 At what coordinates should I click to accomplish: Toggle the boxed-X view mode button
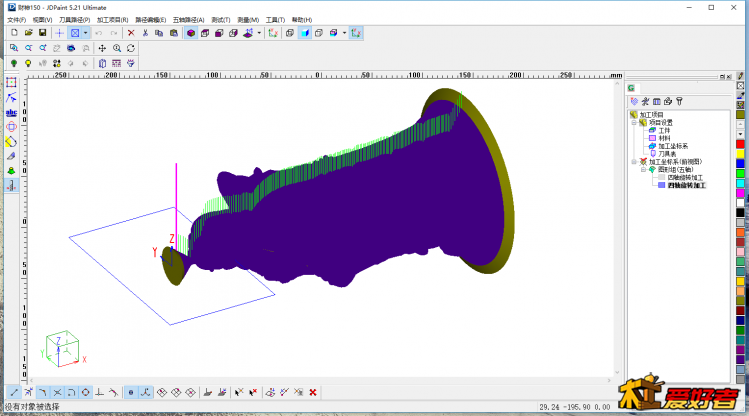(75, 33)
